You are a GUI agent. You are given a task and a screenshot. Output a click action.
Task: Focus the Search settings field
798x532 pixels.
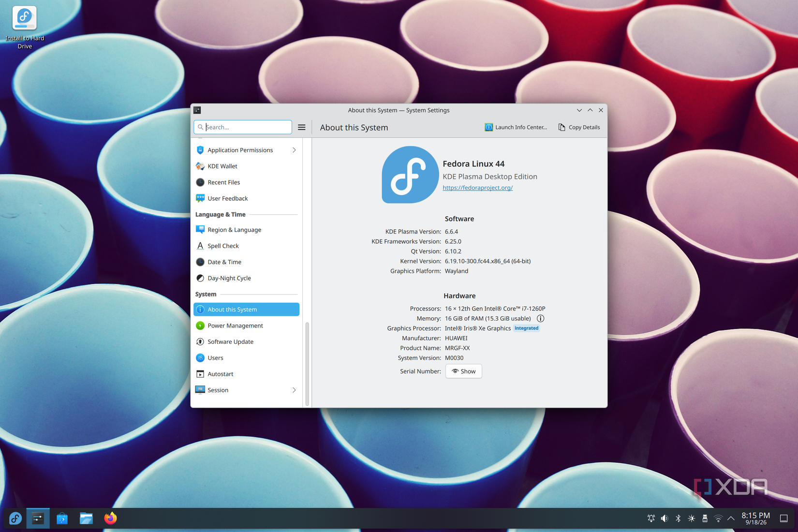243,127
